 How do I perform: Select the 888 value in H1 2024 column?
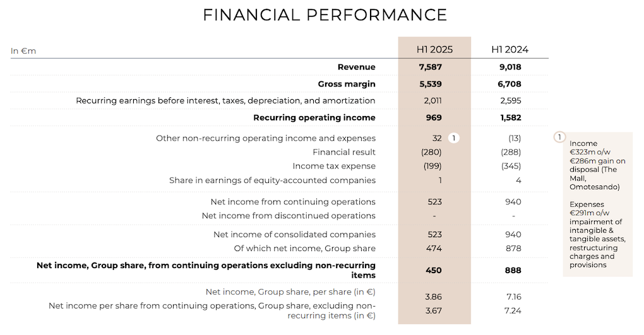tap(513, 270)
